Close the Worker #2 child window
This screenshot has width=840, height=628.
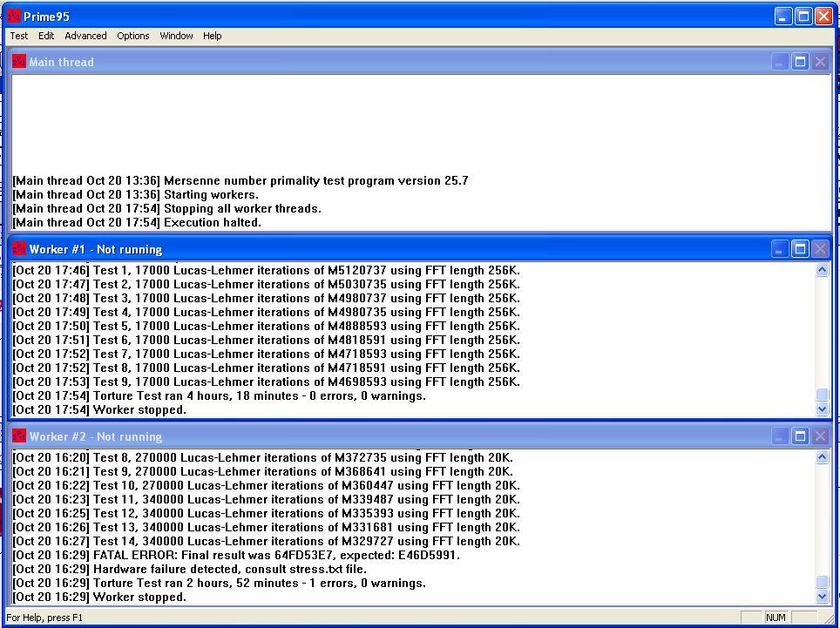point(820,436)
